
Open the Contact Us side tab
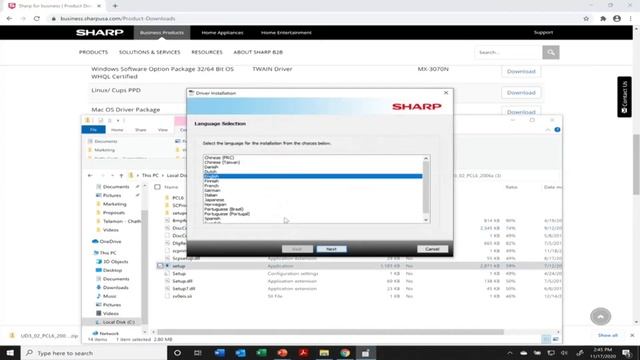(624, 97)
